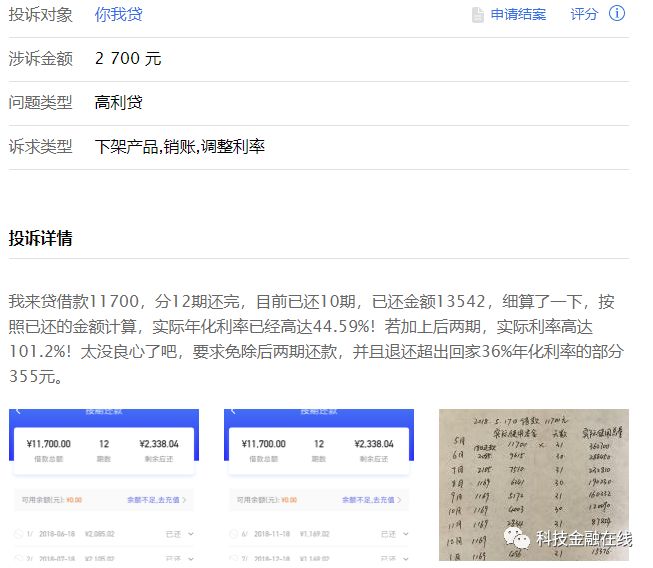Select the 下架产品,销账,调整利率 text
The height and width of the screenshot is (568, 653).
coord(179,147)
